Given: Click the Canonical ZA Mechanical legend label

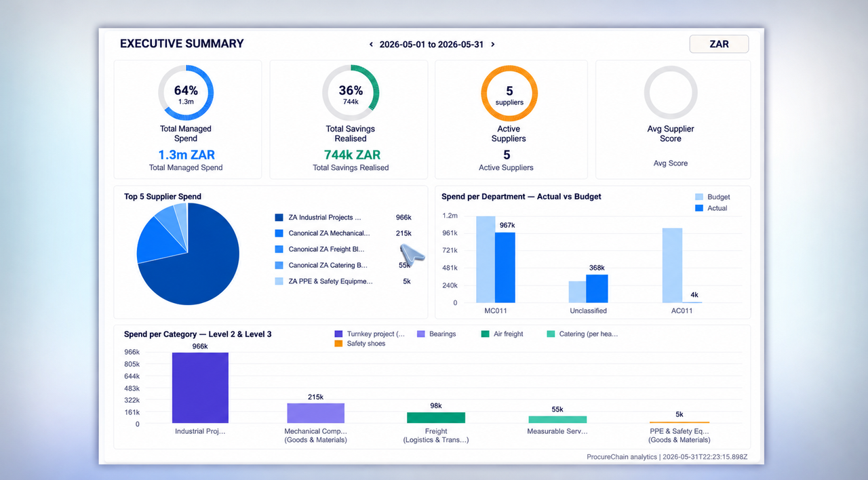Looking at the screenshot, I should click(330, 233).
